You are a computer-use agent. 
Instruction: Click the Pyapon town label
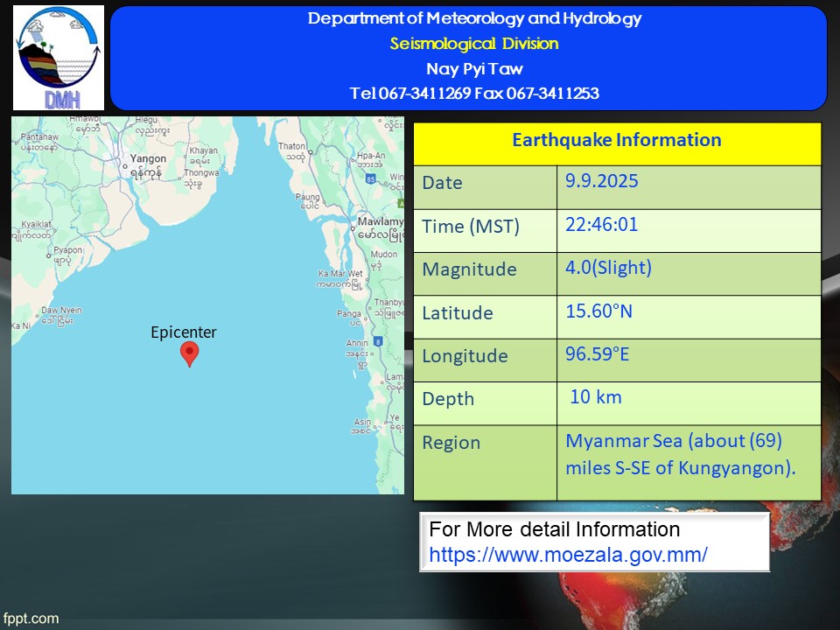(68, 250)
